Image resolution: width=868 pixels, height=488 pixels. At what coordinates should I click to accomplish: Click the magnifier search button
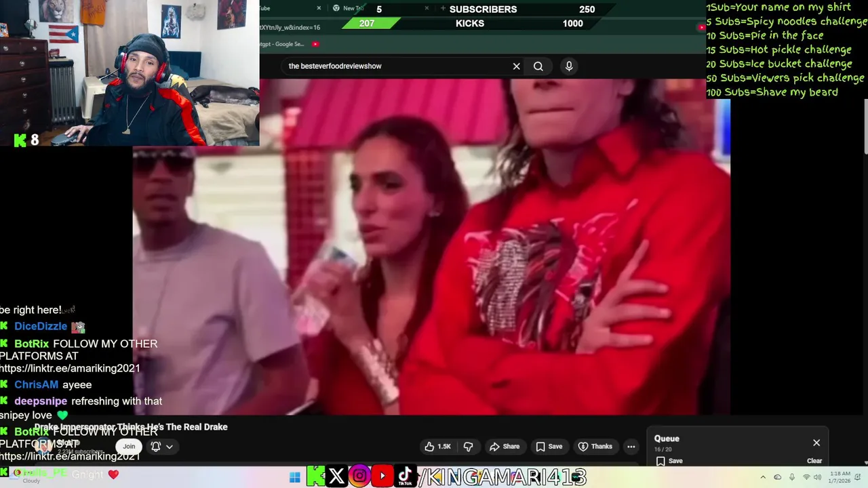click(538, 66)
